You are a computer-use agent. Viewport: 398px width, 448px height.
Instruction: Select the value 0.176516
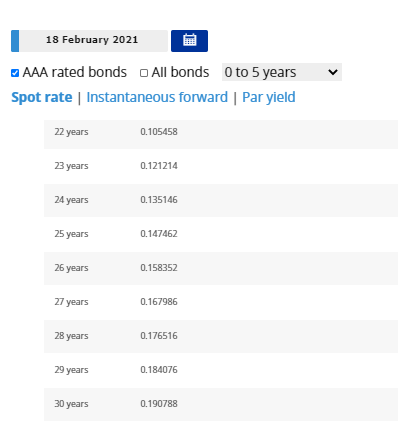point(159,336)
